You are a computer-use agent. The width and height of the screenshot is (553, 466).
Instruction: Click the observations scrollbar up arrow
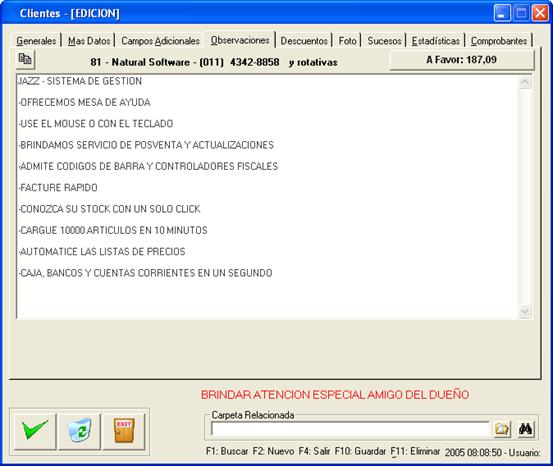point(525,83)
